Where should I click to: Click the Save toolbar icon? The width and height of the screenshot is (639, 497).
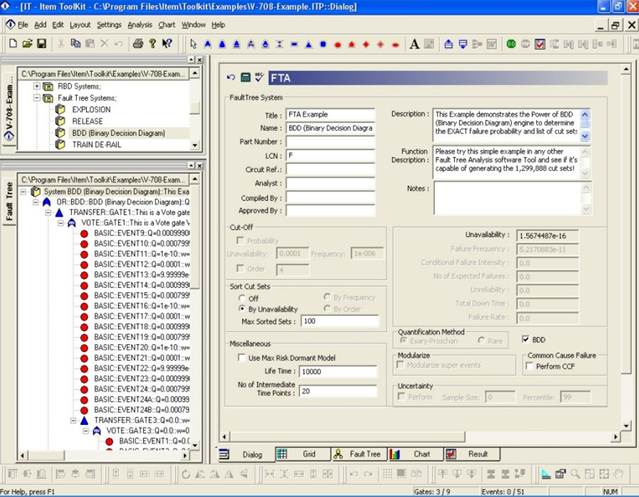tap(41, 44)
